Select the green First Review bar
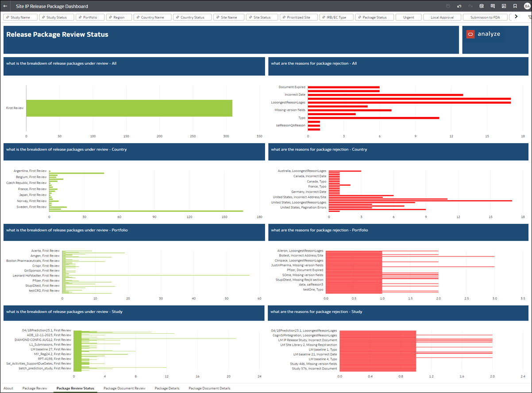Viewport: 532px width, 393px height. (x=129, y=108)
